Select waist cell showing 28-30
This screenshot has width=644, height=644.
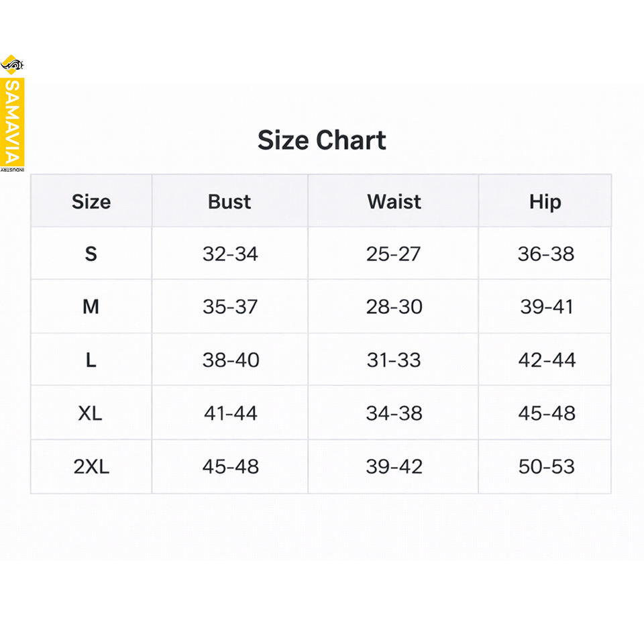click(394, 307)
